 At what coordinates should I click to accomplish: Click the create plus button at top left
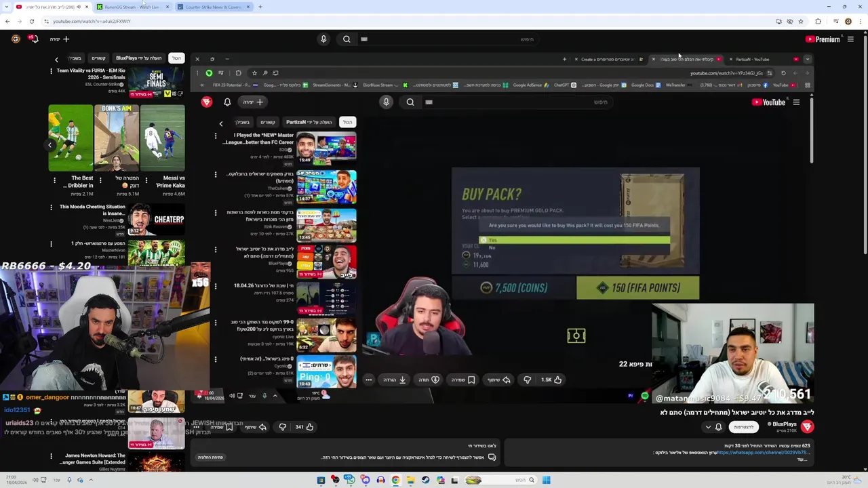pyautogui.click(x=60, y=39)
